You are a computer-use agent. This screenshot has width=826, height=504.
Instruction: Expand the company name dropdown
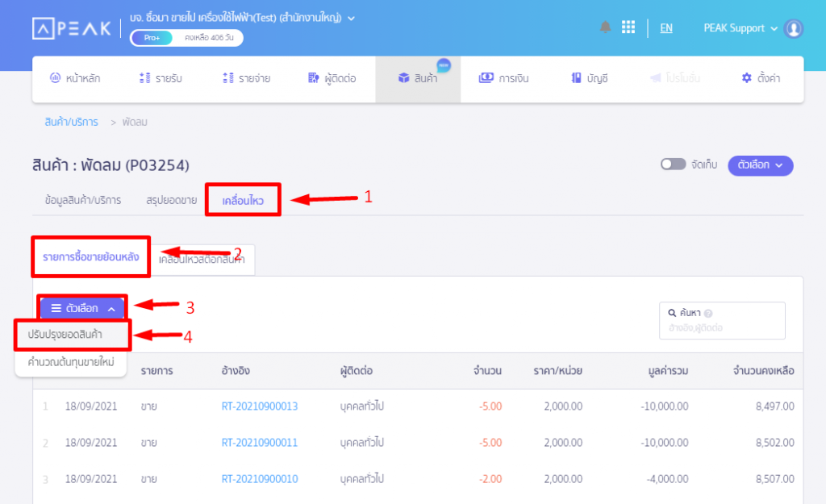pyautogui.click(x=352, y=18)
